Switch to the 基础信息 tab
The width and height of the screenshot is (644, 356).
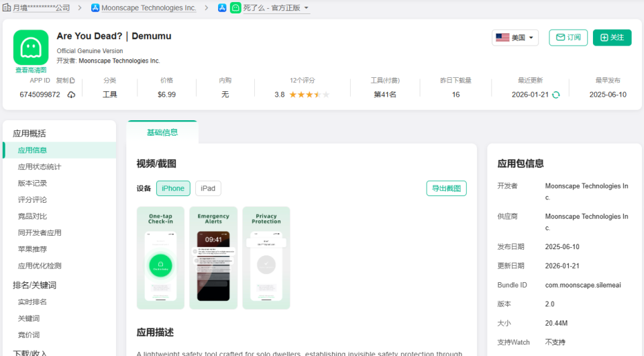coord(162,132)
